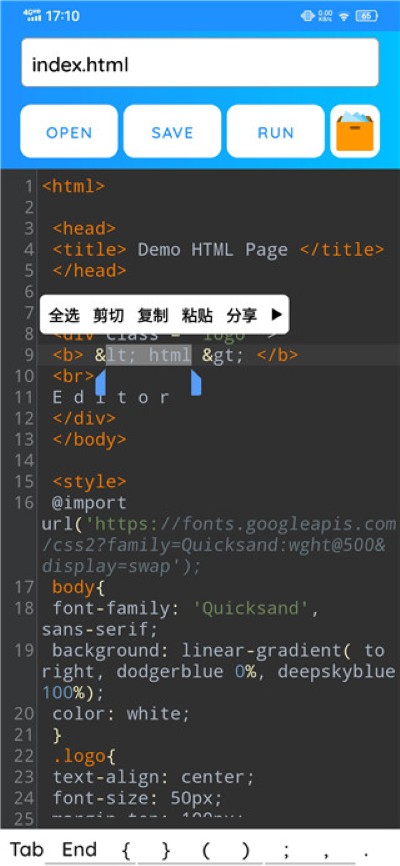Screen dimensions: 400x866
Task: Insert semicolon from shortcut bar
Action: (286, 850)
